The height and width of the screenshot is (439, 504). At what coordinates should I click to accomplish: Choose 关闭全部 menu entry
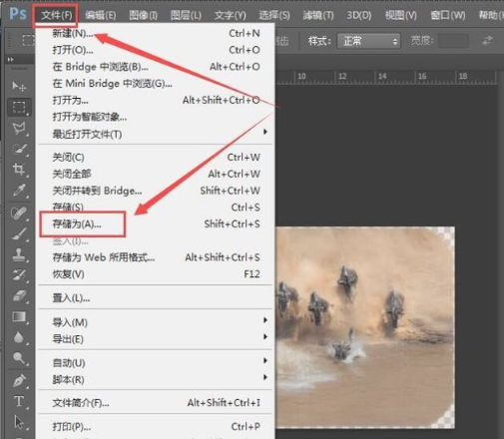click(x=155, y=174)
